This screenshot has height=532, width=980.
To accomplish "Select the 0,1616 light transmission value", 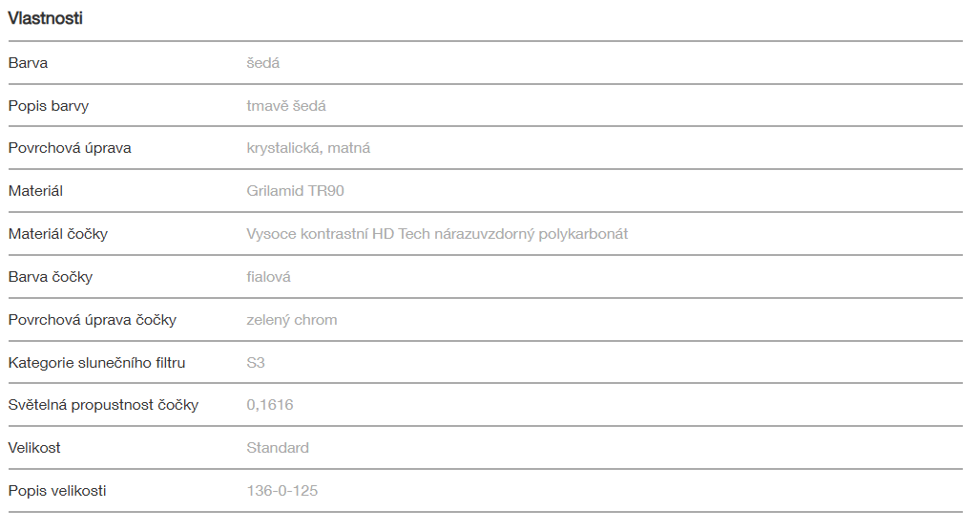I will [x=270, y=405].
